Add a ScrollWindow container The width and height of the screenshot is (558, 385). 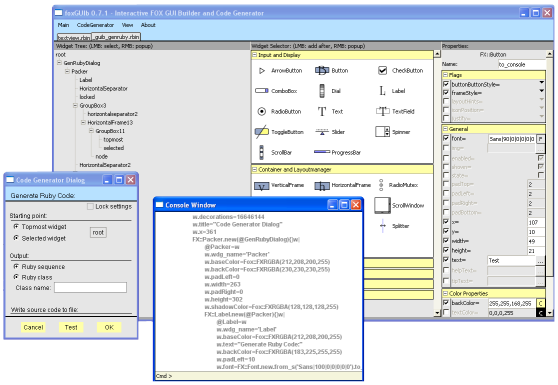tap(382, 205)
